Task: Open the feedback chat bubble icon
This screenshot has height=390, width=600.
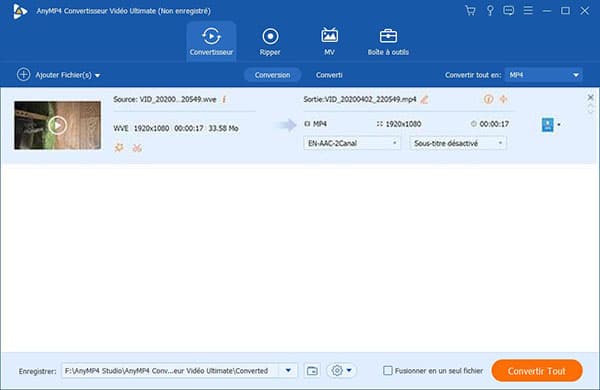Action: [x=509, y=11]
